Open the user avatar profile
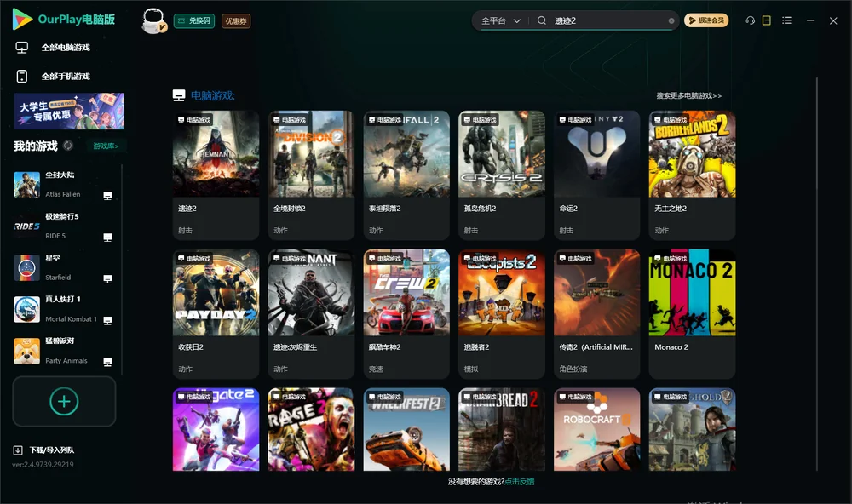This screenshot has width=852, height=504. click(153, 20)
